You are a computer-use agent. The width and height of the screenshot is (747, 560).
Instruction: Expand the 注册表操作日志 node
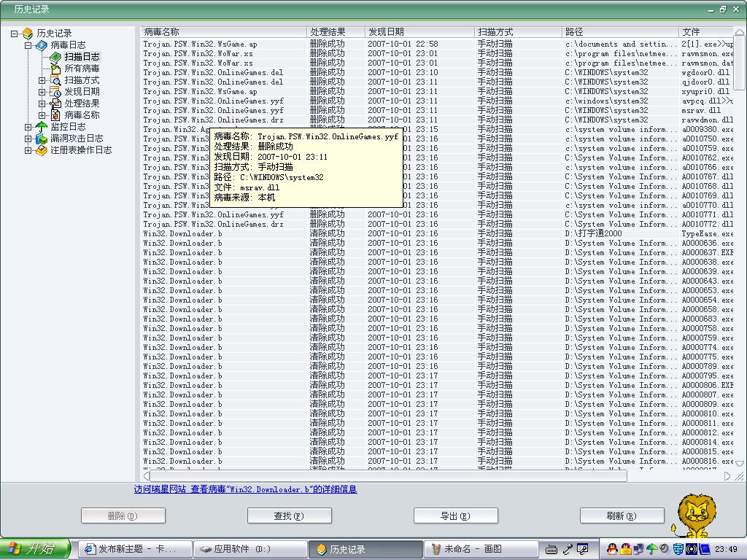[28, 150]
